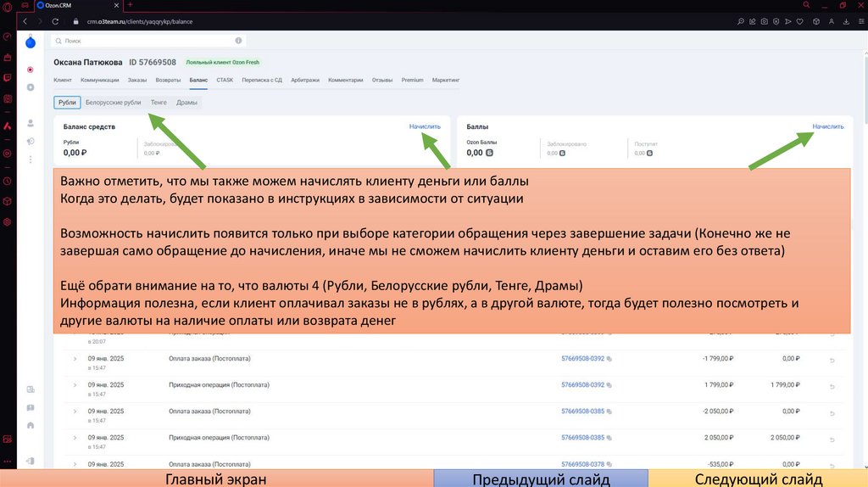Viewport: 868px width, 487px height.
Task: Open the Opera menu logo icon
Action: [7, 6]
